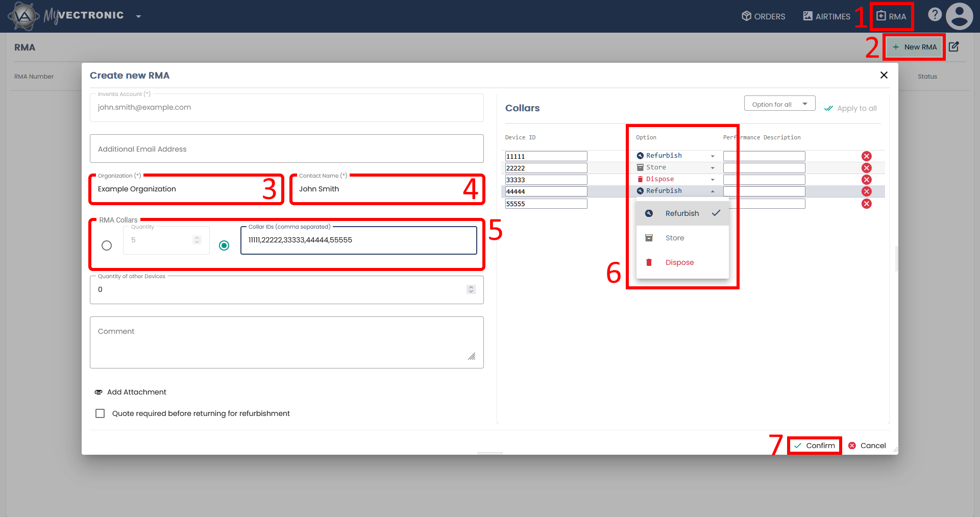
Task: Expand the MyVectronic header dropdown arrow
Action: pos(138,16)
